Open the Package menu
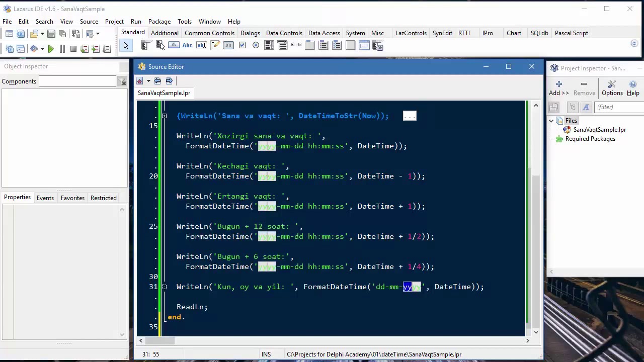Image resolution: width=644 pixels, height=362 pixels. [x=159, y=22]
